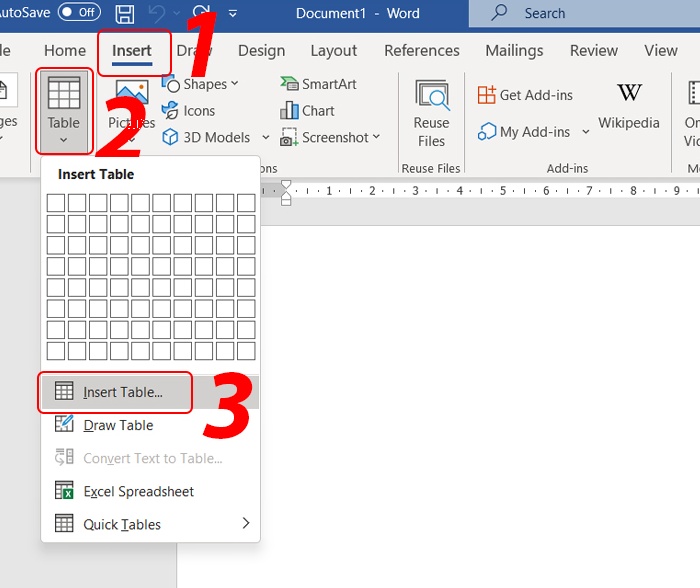Click the indent marker on the ruler
This screenshot has width=700, height=588.
click(286, 193)
